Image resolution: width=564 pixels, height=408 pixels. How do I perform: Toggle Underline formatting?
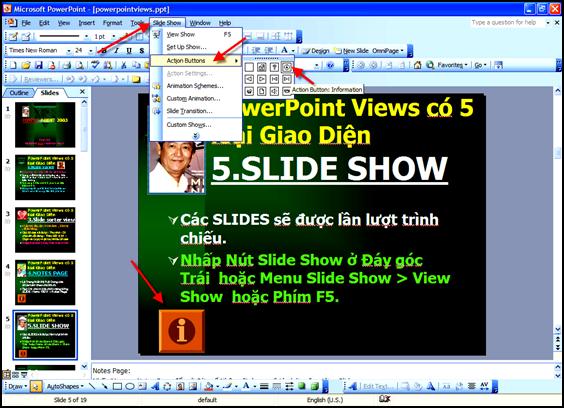tap(129, 51)
